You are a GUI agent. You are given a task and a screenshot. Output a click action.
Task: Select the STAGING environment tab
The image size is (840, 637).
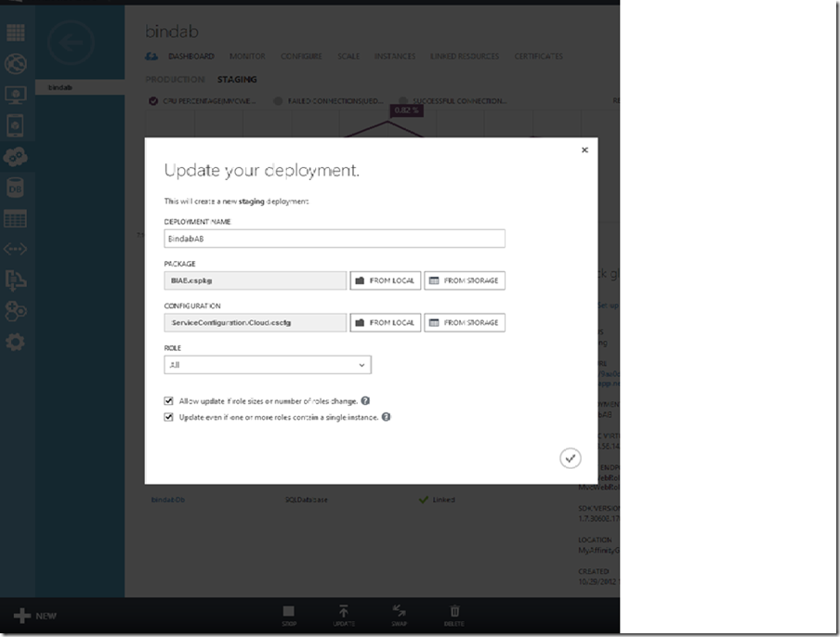click(x=237, y=79)
